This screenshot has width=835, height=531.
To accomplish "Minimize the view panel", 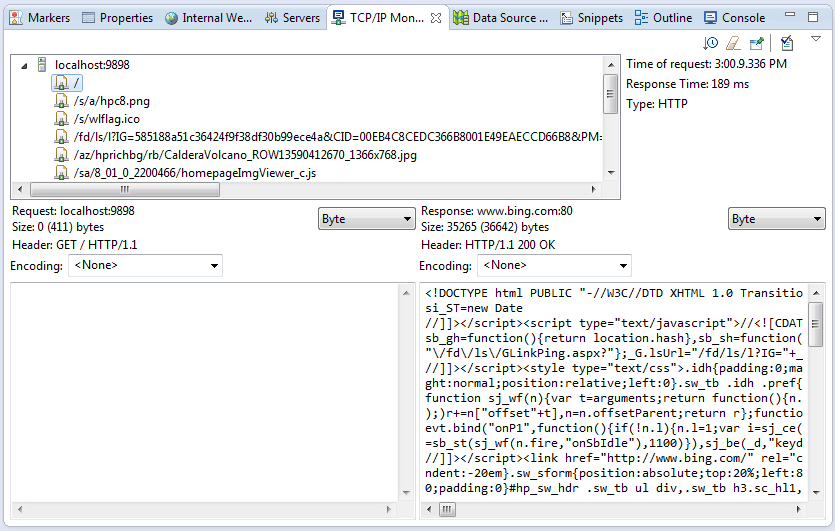I will coord(790,16).
